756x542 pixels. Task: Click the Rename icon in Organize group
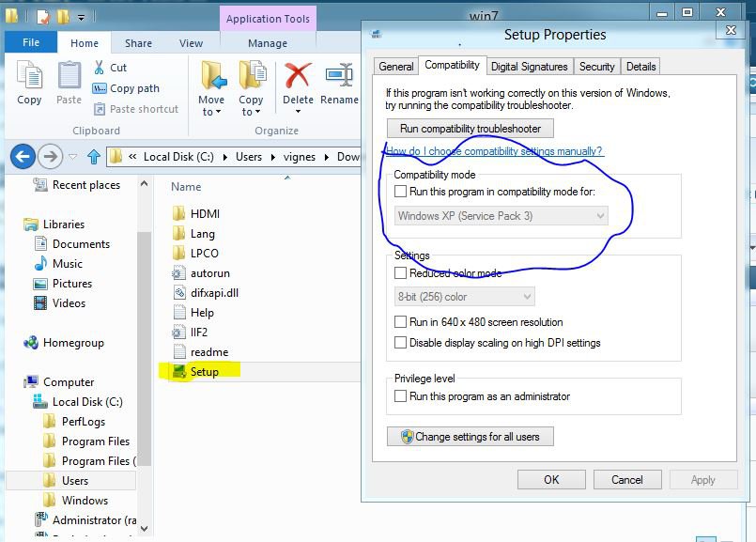click(339, 75)
